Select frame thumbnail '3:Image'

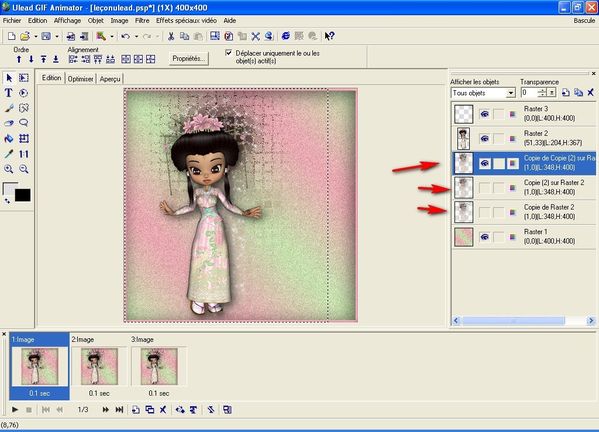click(159, 366)
